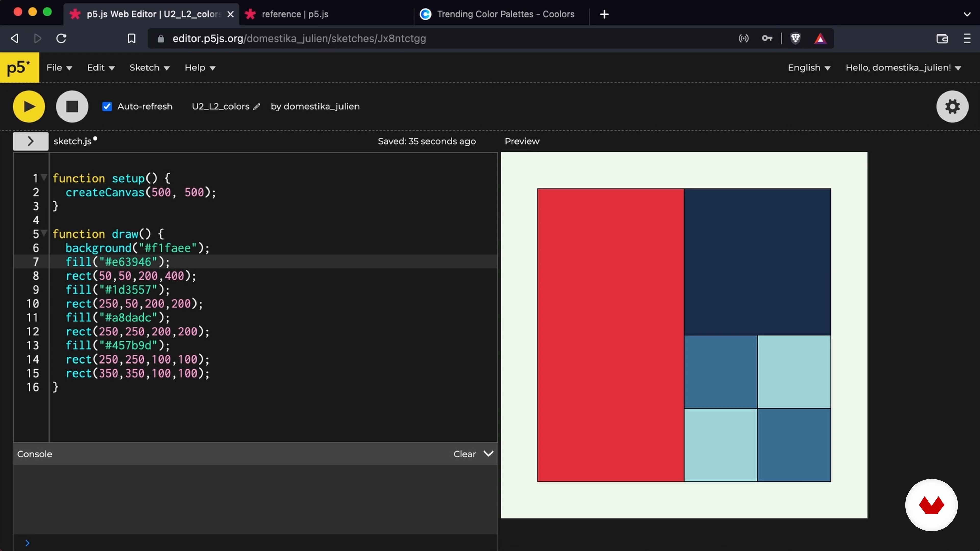Click code line background("#f1faee");
Image resolution: width=980 pixels, height=551 pixels.
click(x=137, y=248)
